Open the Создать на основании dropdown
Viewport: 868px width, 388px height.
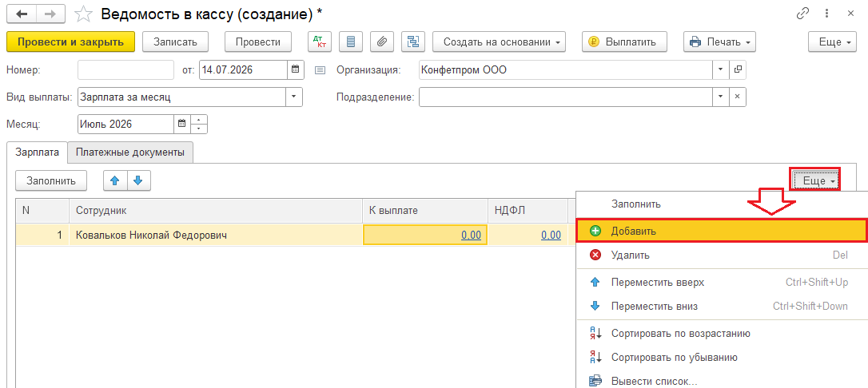pyautogui.click(x=499, y=42)
